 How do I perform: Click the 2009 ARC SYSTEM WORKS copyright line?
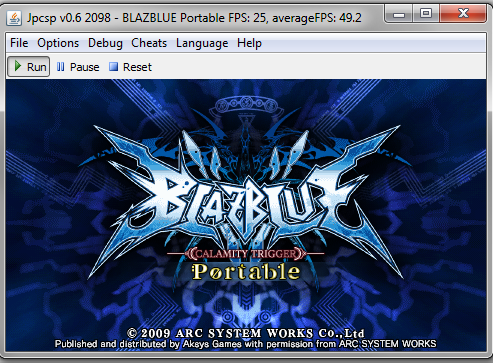point(246,333)
